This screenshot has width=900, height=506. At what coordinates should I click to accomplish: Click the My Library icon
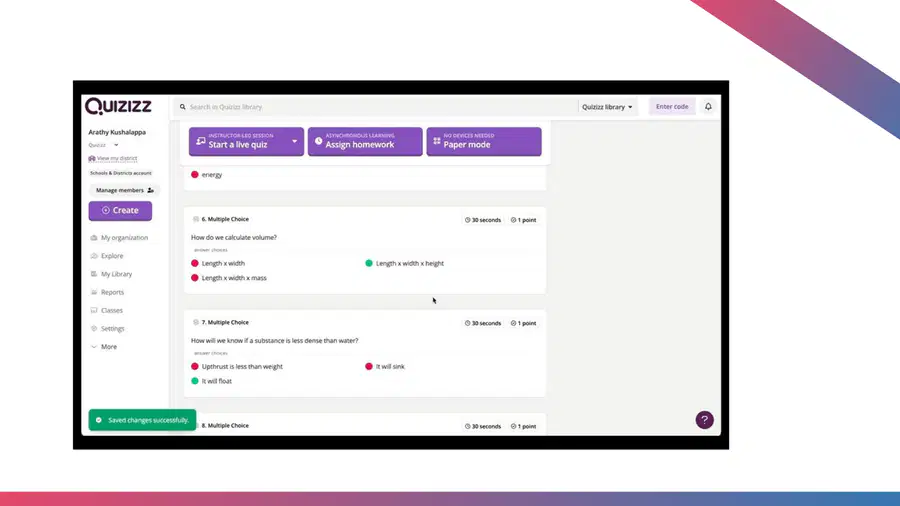pyautogui.click(x=94, y=274)
